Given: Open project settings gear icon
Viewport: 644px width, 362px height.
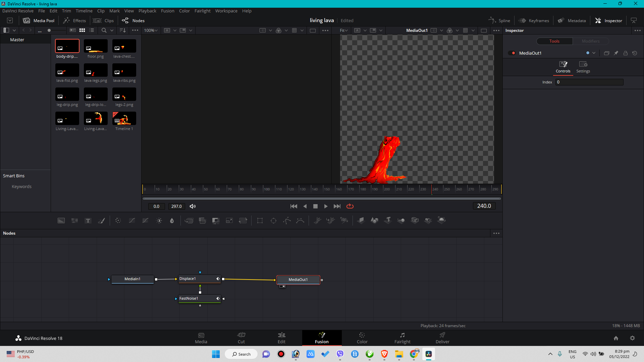Looking at the screenshot, I should coord(632,338).
